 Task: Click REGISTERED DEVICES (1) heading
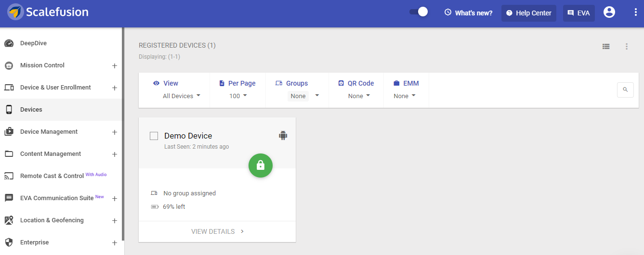[x=177, y=45]
